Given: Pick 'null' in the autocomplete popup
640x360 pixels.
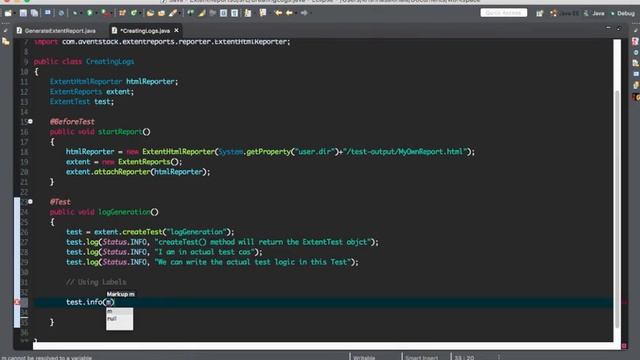Looking at the screenshot, I should tap(119, 318).
